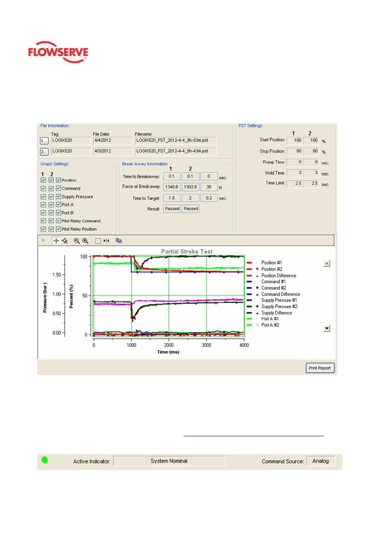Click the System Nominal indicator field

(169, 461)
